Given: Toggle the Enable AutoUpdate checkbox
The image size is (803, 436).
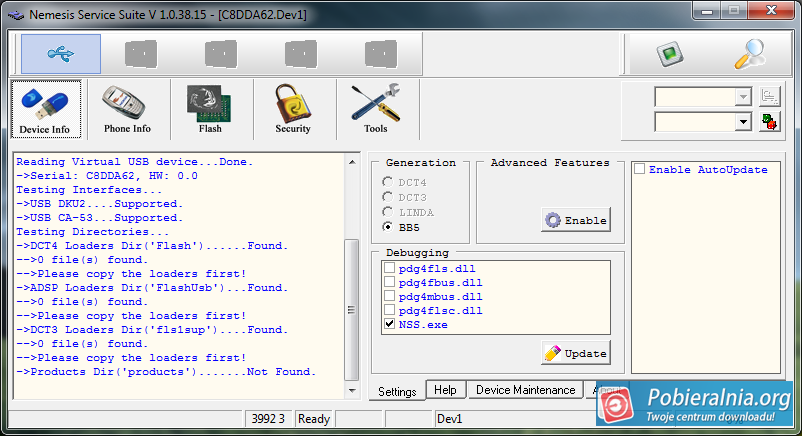Looking at the screenshot, I should [x=640, y=169].
